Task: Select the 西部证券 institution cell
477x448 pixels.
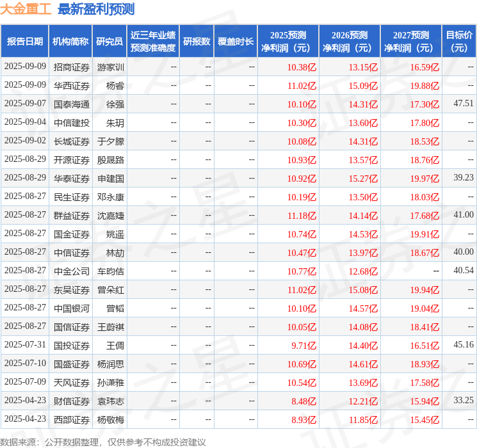Action: [x=72, y=420]
